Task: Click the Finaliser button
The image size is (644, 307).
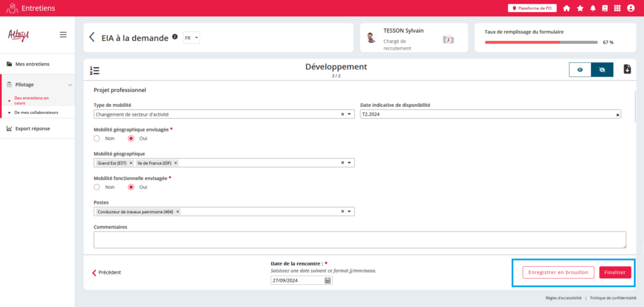Action: pyautogui.click(x=614, y=272)
